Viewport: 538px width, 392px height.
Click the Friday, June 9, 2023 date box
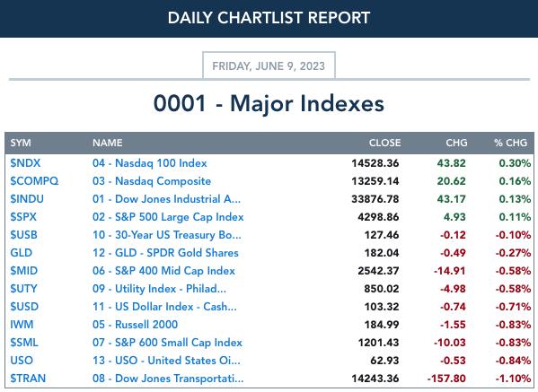(x=269, y=65)
